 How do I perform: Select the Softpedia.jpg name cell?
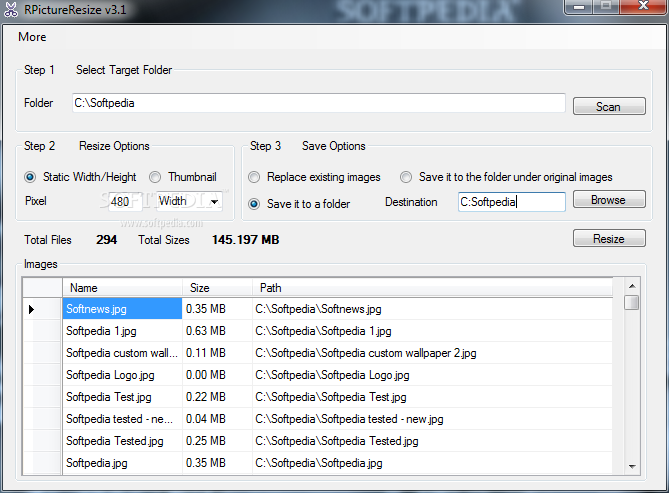(x=122, y=463)
